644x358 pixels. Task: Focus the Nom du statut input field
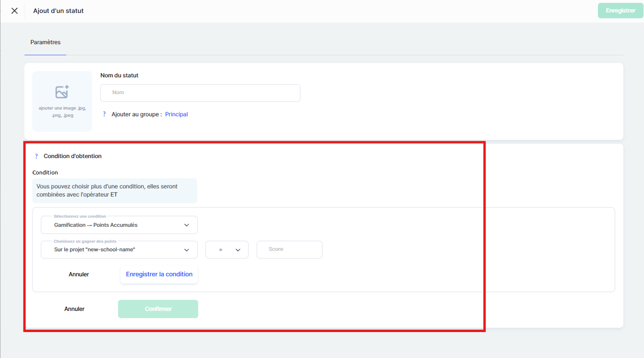[x=200, y=93]
